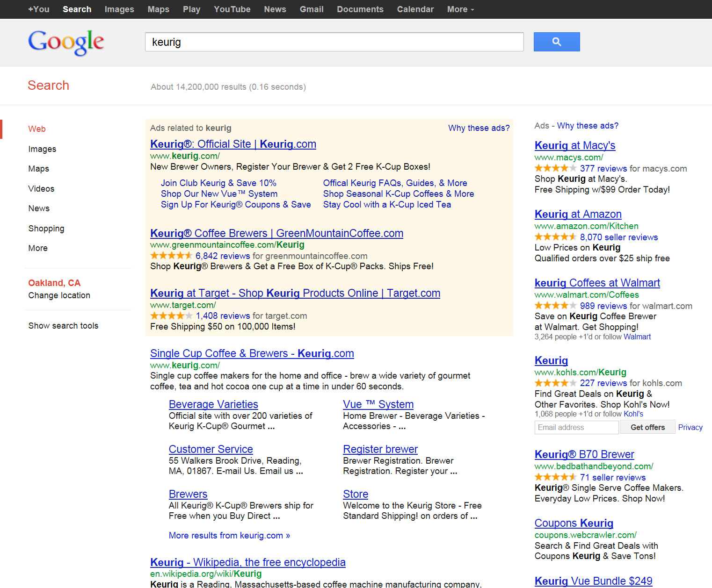
Task: Open Keurig at Amazon ad
Action: click(578, 214)
